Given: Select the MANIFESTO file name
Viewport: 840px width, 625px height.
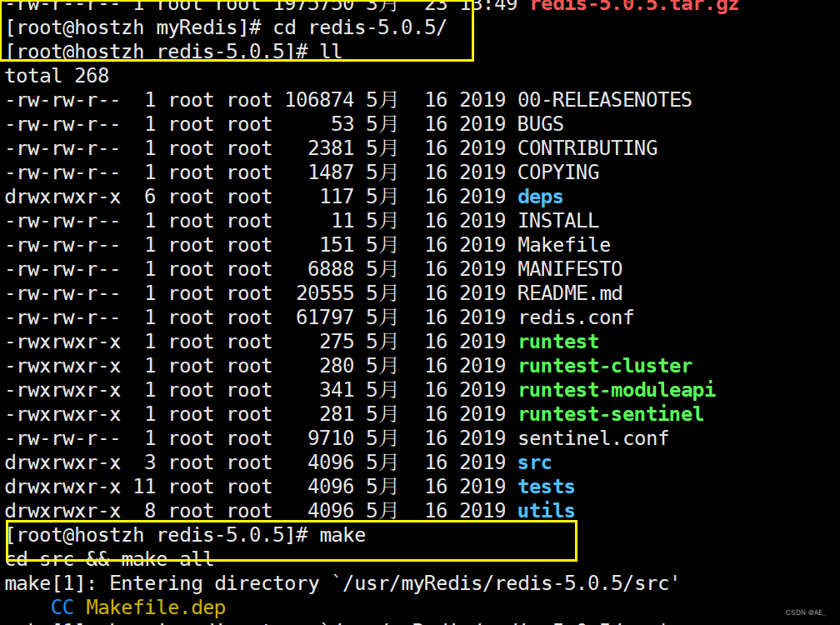Looking at the screenshot, I should 569,269.
